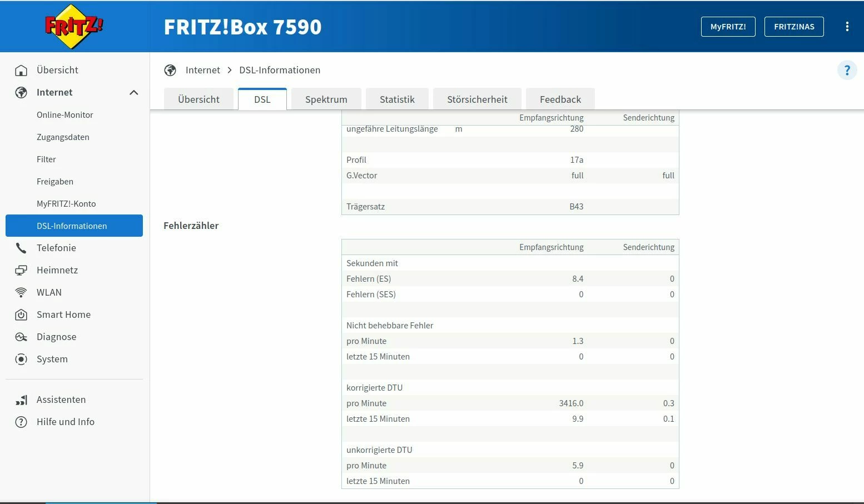Open the Telefonie menu

point(56,248)
